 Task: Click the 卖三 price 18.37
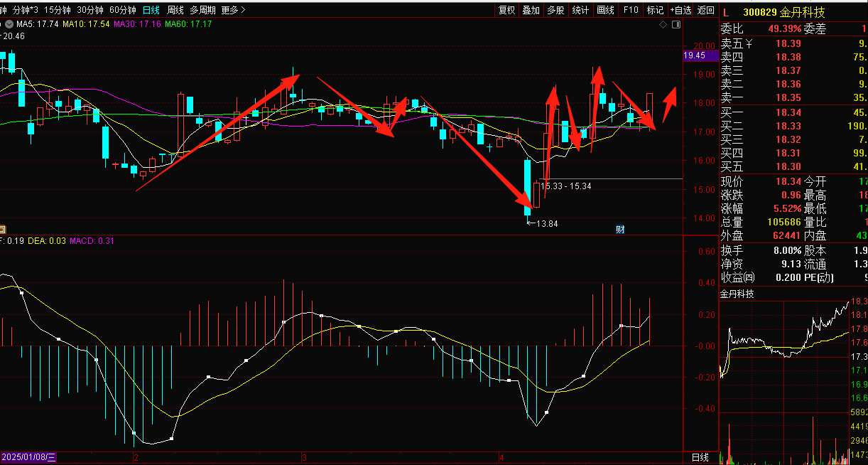tap(788, 70)
